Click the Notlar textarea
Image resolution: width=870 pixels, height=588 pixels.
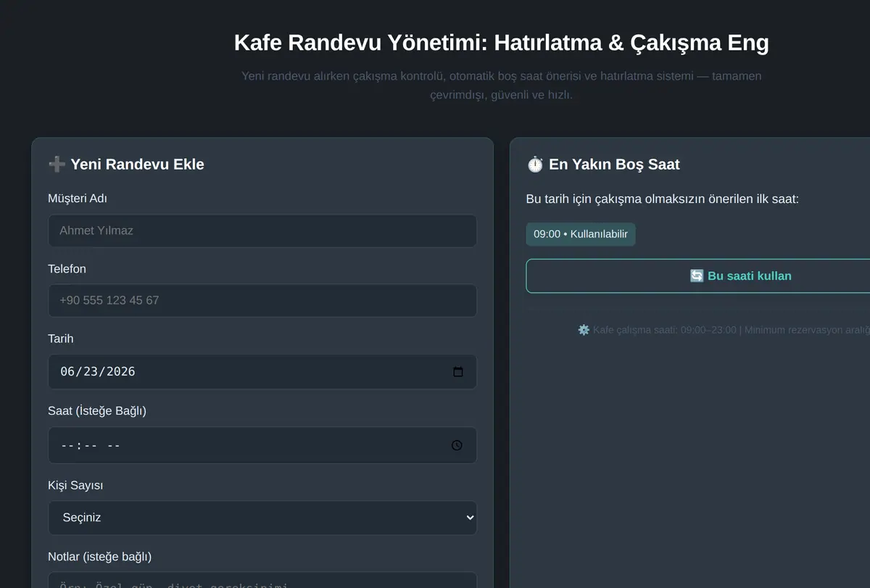click(x=262, y=580)
